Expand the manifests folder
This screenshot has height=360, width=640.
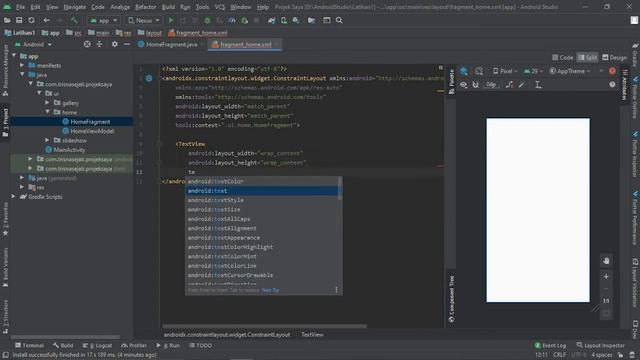click(x=22, y=65)
